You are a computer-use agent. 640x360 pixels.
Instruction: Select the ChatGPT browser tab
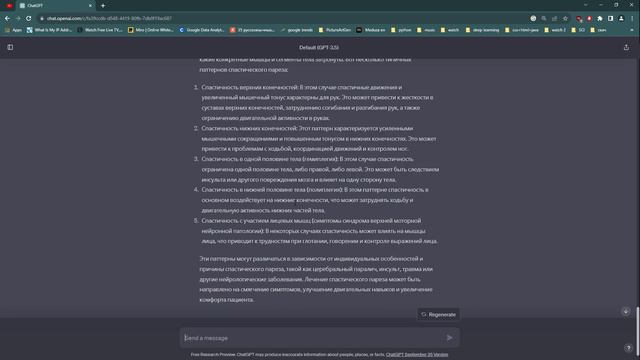55,6
